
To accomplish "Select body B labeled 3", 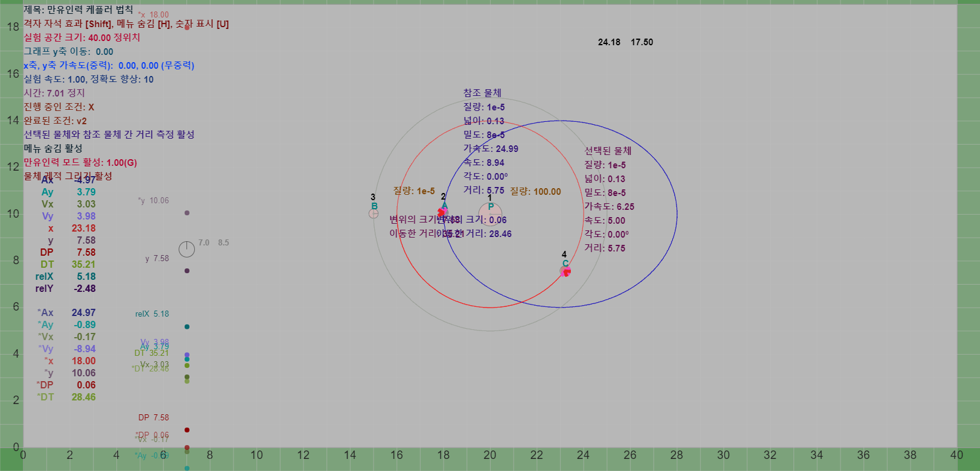I will 374,213.
